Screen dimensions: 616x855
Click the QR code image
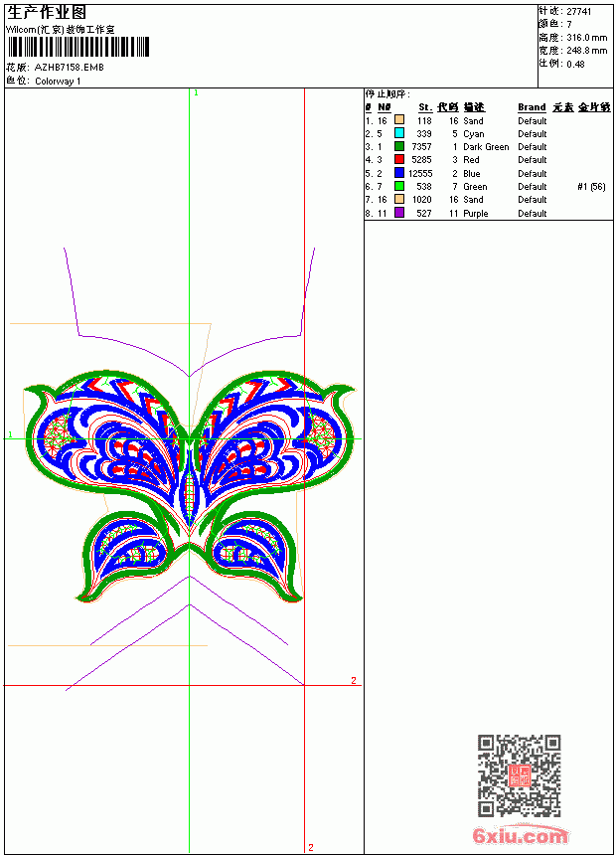coord(519,774)
